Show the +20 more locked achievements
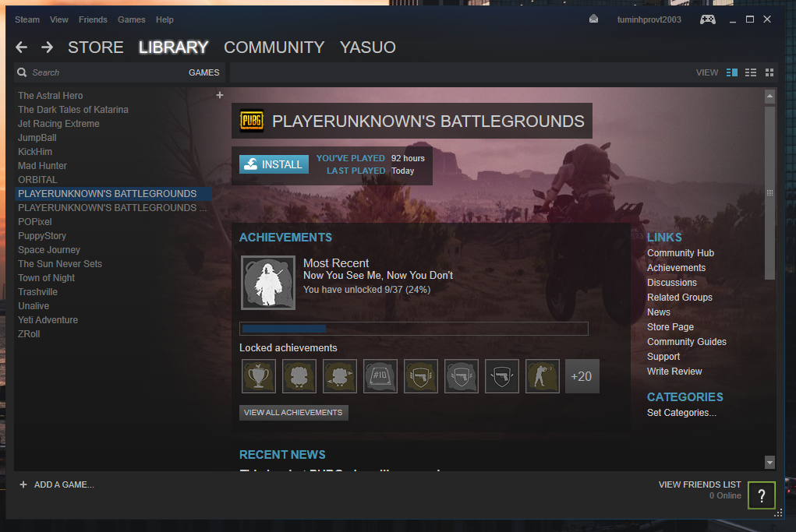796x532 pixels. tap(582, 376)
